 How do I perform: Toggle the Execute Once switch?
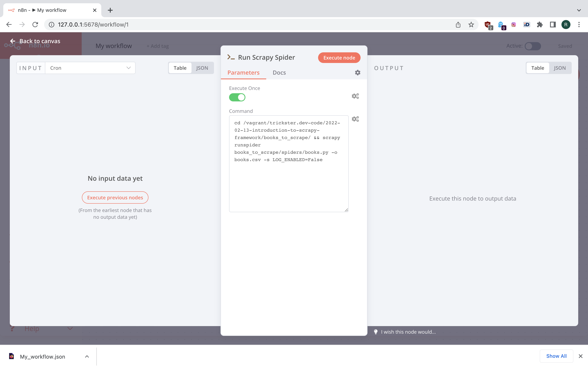point(237,97)
